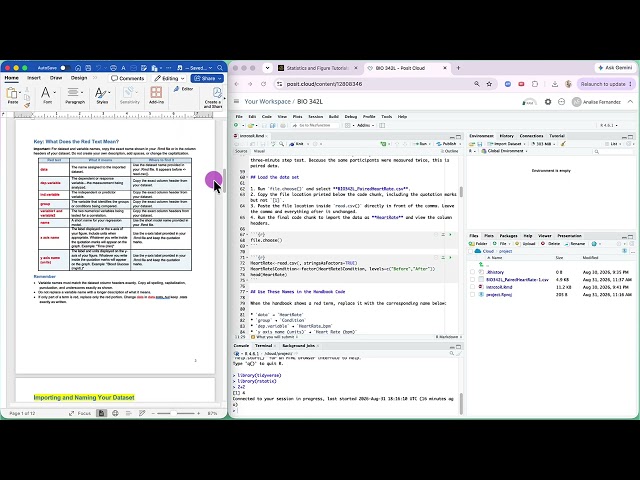Check the project.Rproj file checkbox
Viewport: 640px width, 480px height.
[x=472, y=294]
